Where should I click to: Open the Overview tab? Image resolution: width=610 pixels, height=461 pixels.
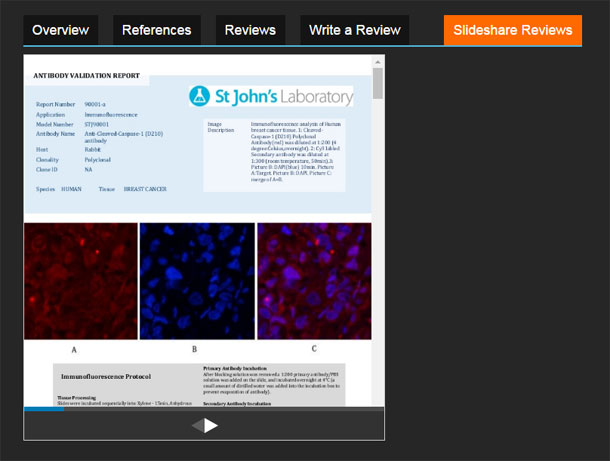[61, 30]
